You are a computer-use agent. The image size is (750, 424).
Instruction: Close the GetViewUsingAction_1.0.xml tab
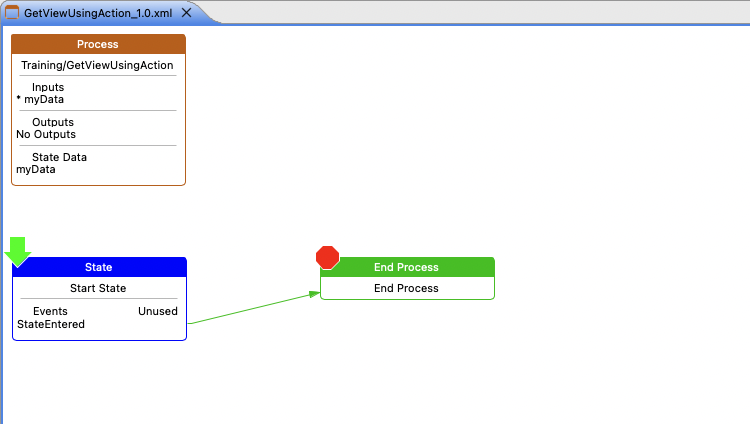[186, 11]
